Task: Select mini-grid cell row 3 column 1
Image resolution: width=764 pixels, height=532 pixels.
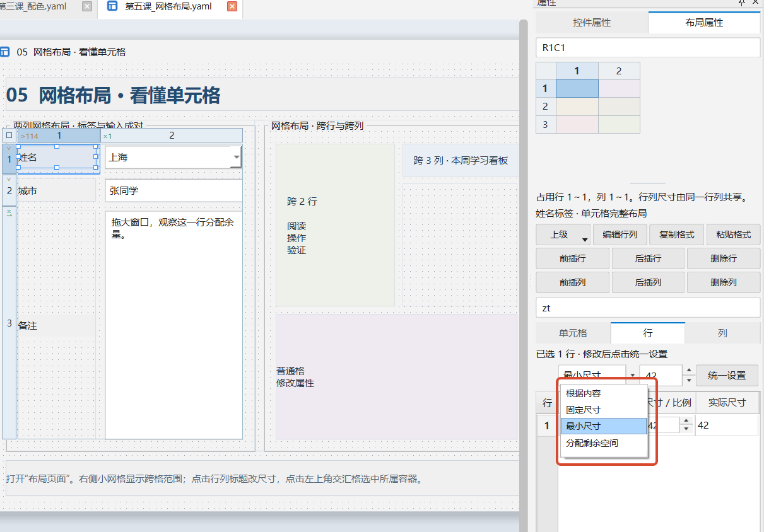Action: (577, 124)
